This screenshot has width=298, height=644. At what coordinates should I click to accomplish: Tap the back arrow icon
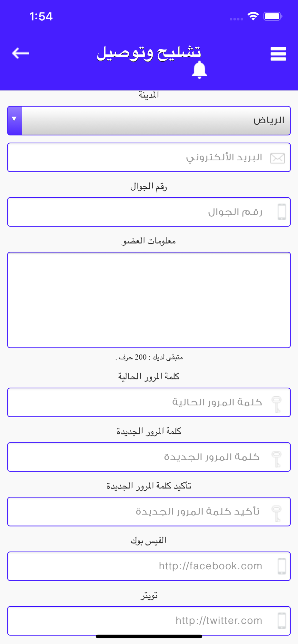(20, 53)
